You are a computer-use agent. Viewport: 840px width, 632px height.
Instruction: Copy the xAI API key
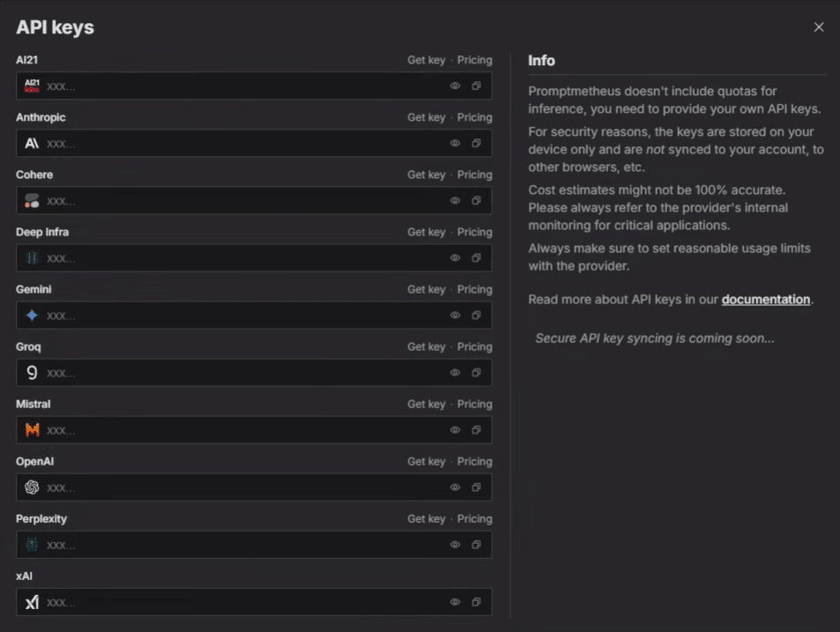(x=476, y=602)
